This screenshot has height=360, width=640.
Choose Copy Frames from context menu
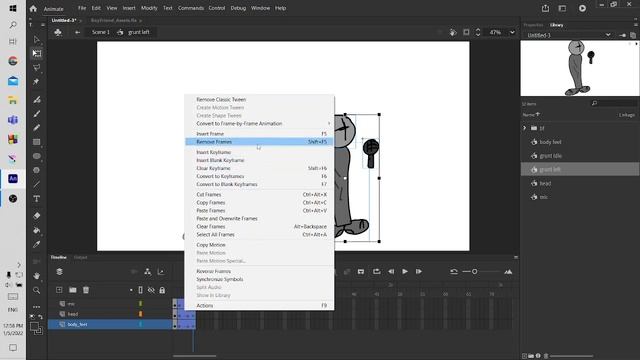point(259,202)
